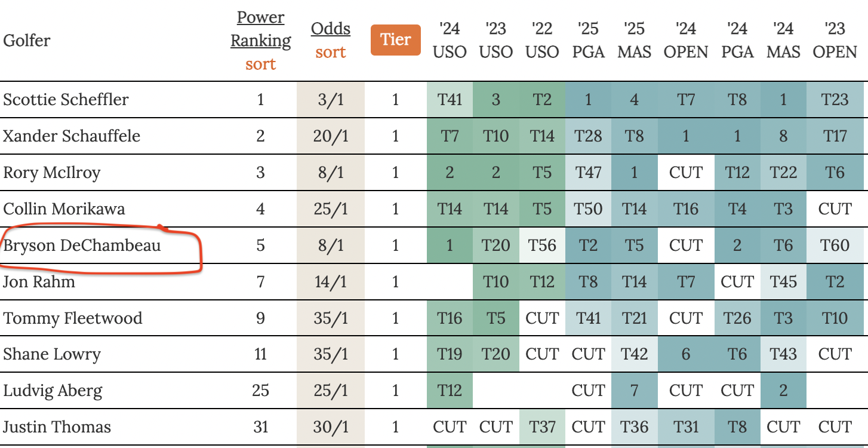
Task: Select the '24 USO column header
Action: point(450,40)
